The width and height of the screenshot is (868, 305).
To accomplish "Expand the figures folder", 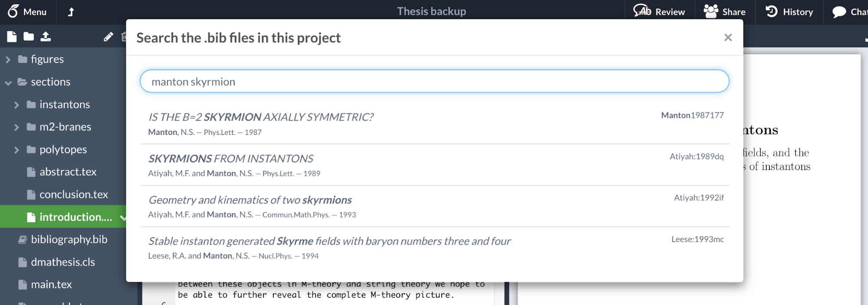I will pyautogui.click(x=8, y=59).
